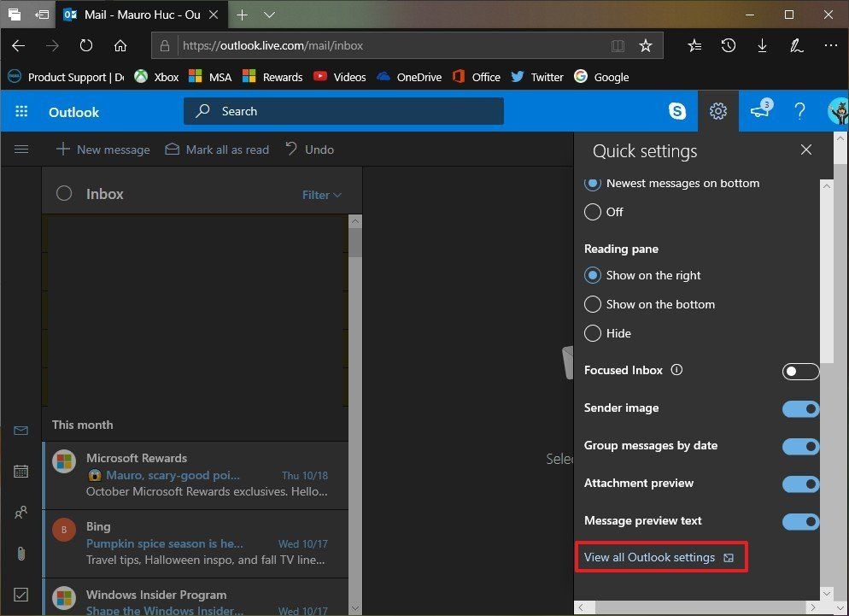Open Edge's More options menu
849x616 pixels.
[830, 45]
